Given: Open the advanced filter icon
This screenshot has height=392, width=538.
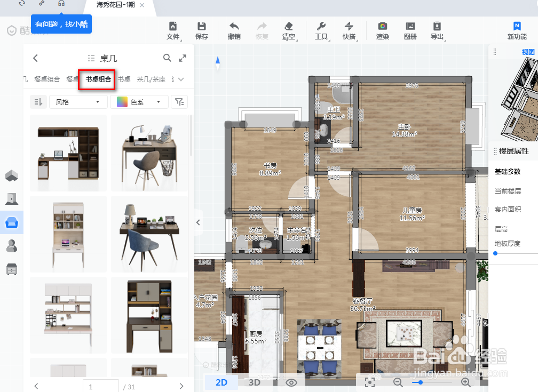Looking at the screenshot, I should tap(179, 102).
